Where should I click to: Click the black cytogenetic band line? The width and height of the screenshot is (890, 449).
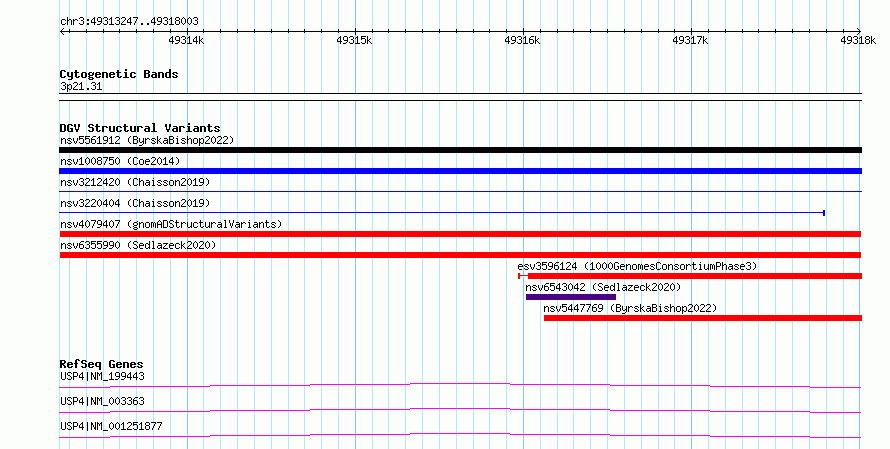460,97
